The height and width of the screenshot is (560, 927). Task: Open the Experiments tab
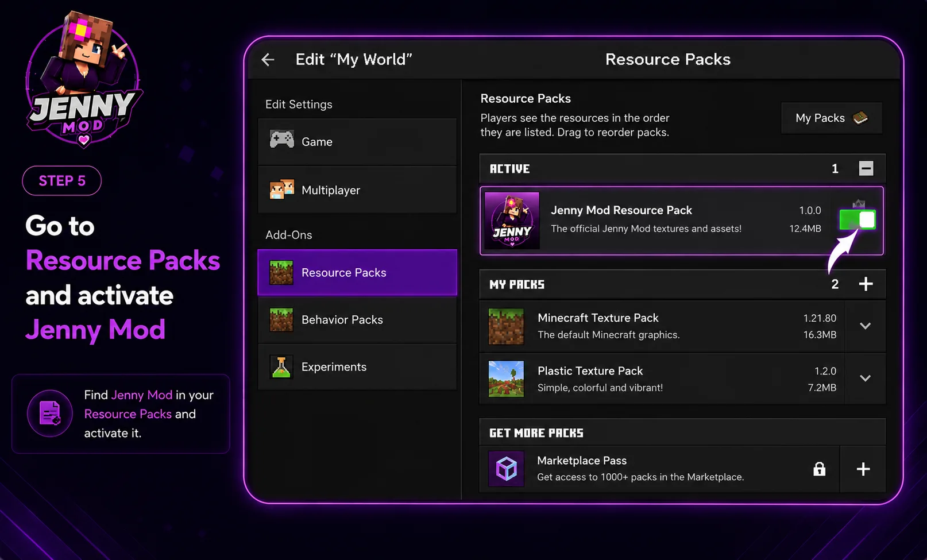[x=357, y=367]
